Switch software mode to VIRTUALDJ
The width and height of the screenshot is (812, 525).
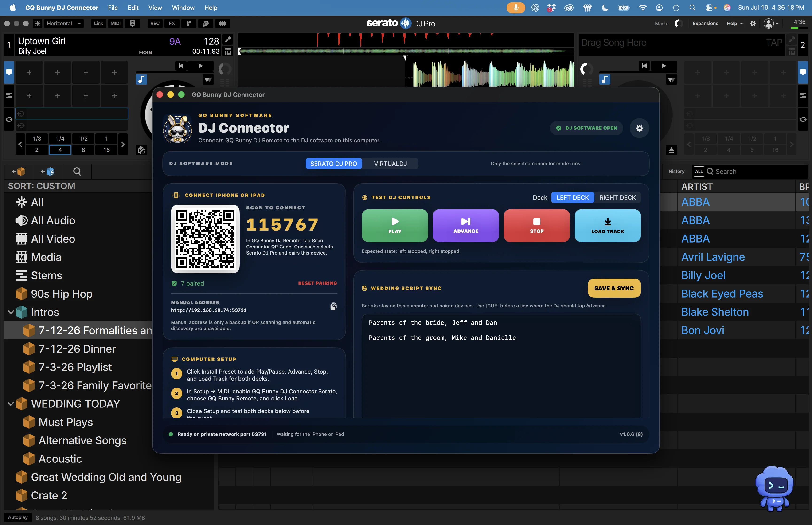390,164
